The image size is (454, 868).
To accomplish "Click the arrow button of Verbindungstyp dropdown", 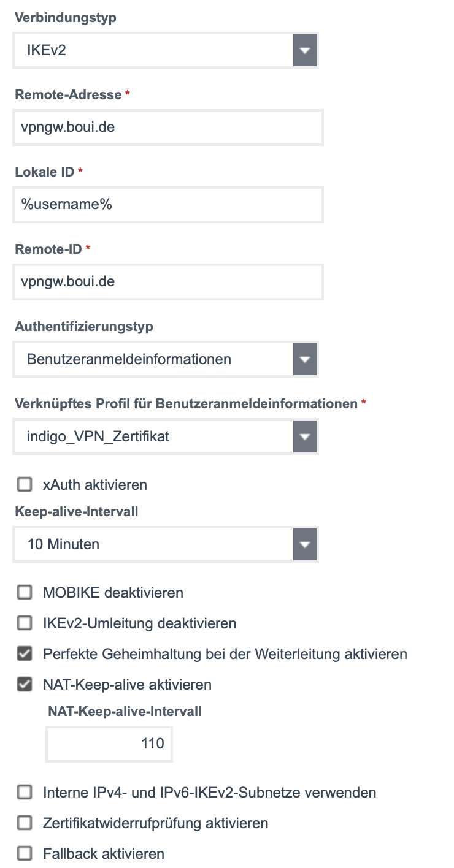I will coord(304,50).
